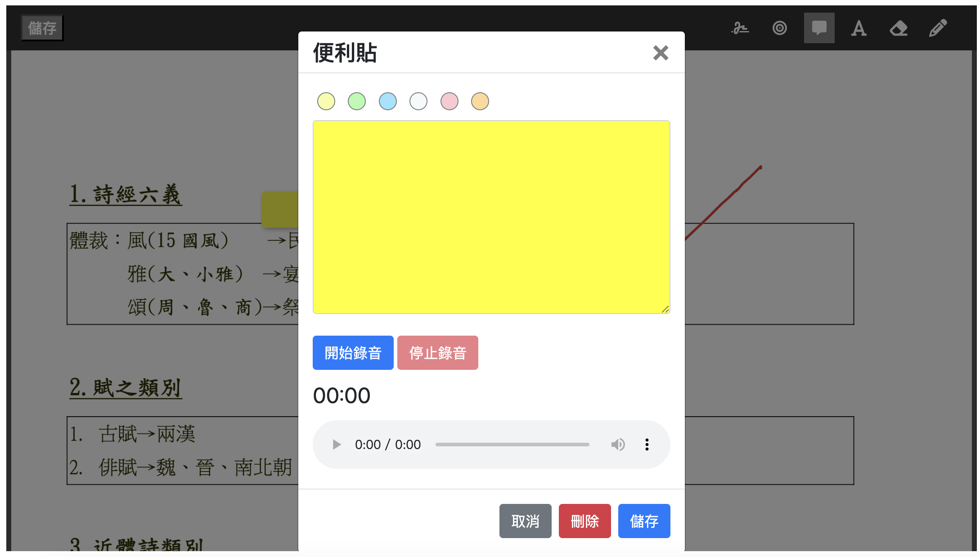980x557 pixels.
Task: Choose the text tool icon
Action: click(859, 28)
